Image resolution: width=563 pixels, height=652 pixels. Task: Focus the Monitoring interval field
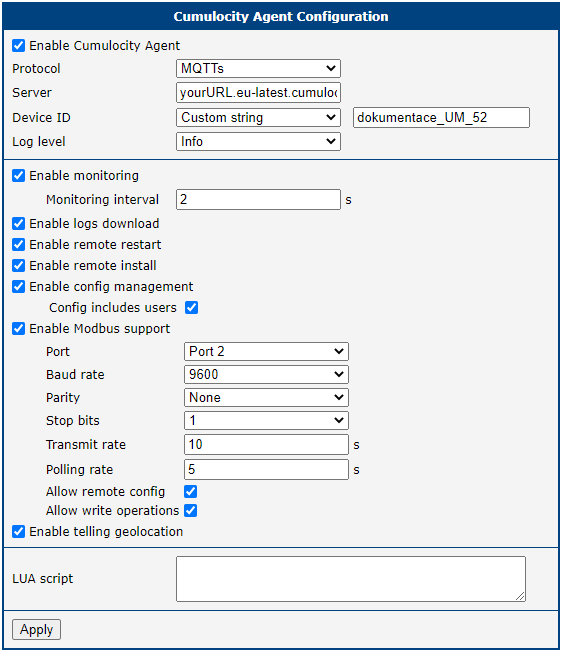click(258, 200)
